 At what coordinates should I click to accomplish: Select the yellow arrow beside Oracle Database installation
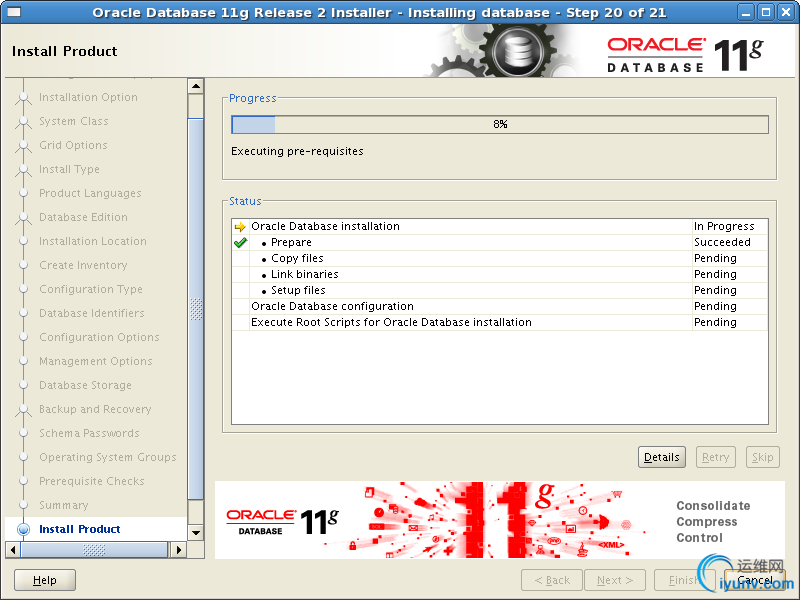click(240, 226)
